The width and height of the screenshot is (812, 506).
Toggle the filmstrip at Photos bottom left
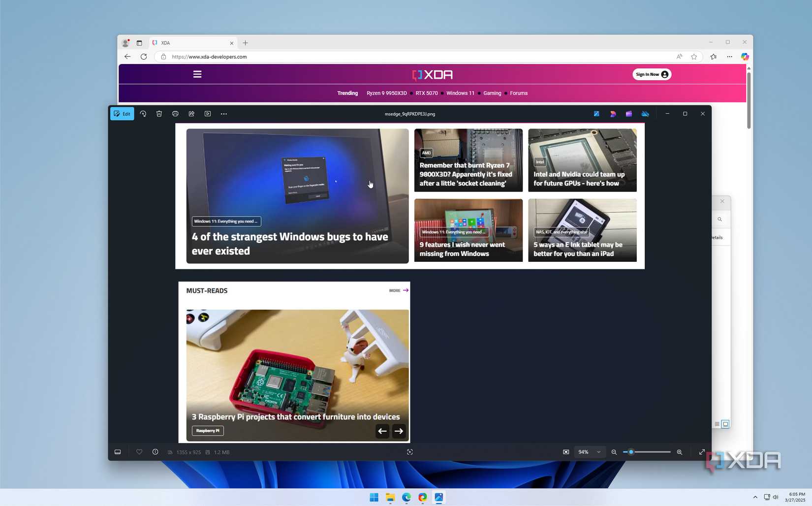pos(118,452)
